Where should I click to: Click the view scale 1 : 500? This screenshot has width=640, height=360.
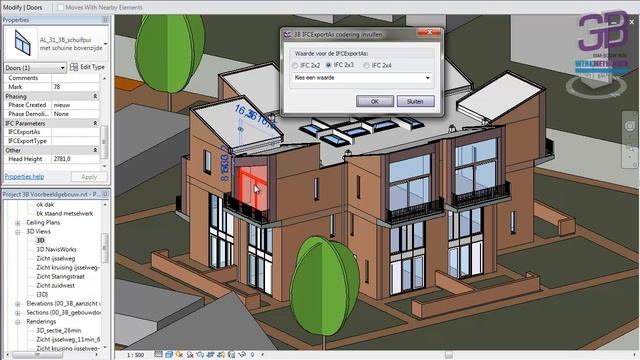136,355
